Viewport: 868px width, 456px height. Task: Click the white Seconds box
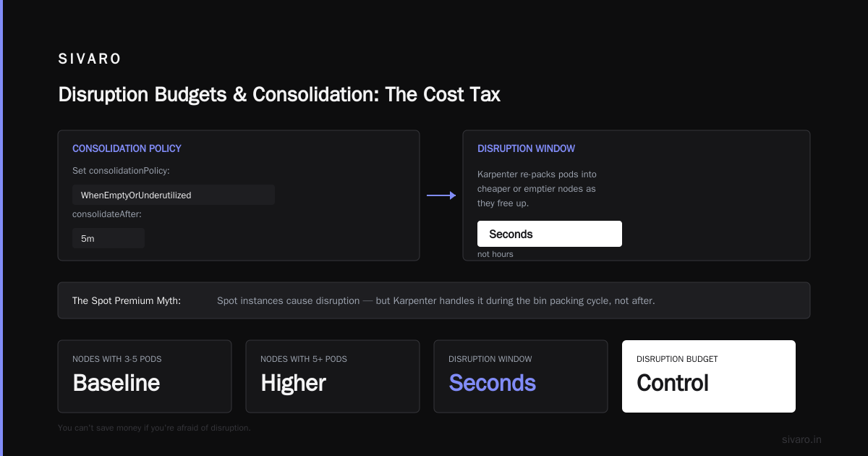click(550, 234)
